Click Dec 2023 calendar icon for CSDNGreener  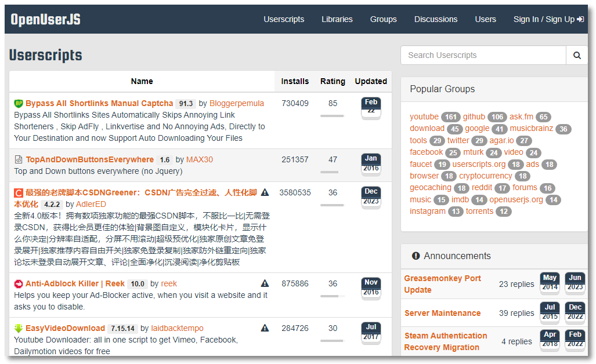(371, 197)
